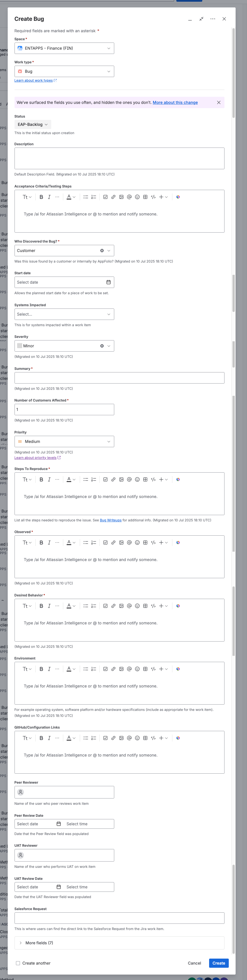Image resolution: width=247 pixels, height=980 pixels.
Task: Toggle numbered list in GitHub/Configuration Links editor
Action: [x=93, y=738]
